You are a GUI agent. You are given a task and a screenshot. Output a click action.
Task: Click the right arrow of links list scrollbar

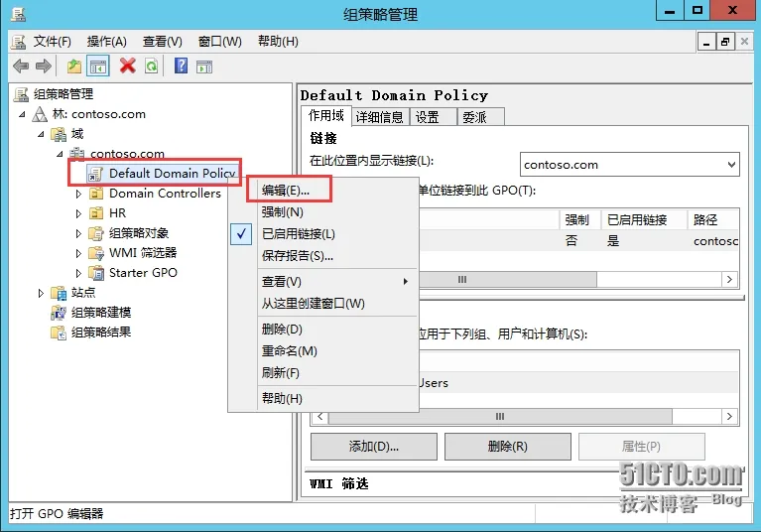click(729, 280)
